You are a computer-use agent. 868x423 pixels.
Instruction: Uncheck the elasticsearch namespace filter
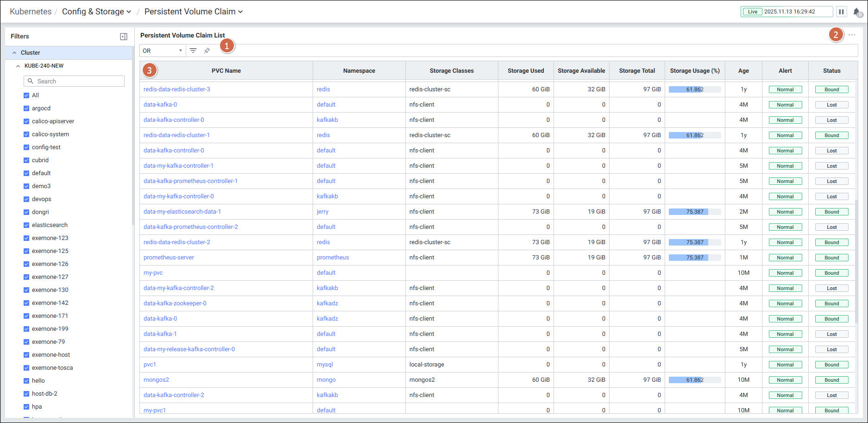pos(26,225)
